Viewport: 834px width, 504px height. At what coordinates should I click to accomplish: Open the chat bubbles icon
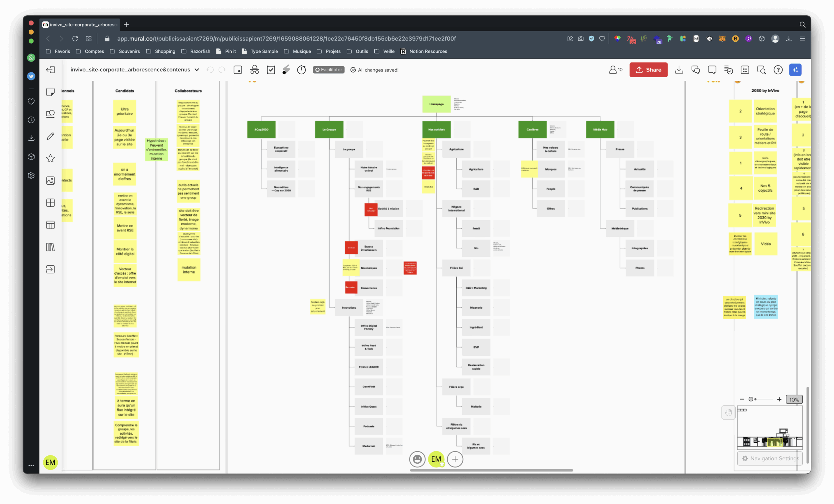coord(696,70)
